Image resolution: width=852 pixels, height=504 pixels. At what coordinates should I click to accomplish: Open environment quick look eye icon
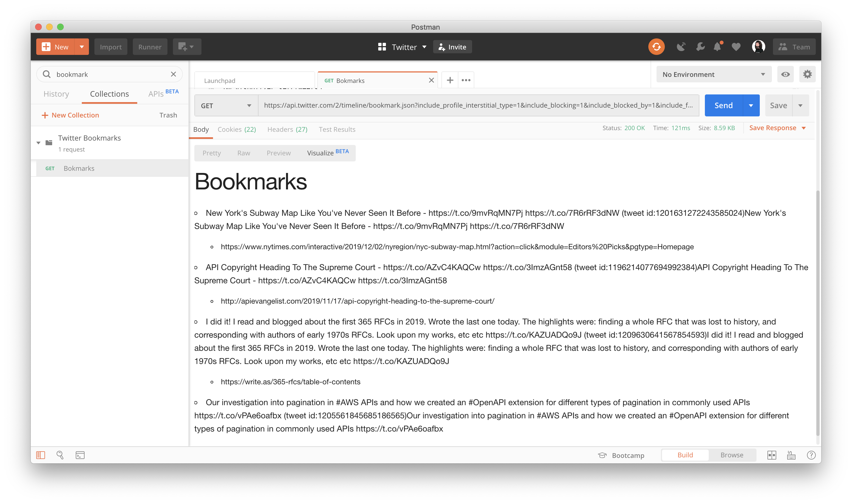click(x=785, y=74)
